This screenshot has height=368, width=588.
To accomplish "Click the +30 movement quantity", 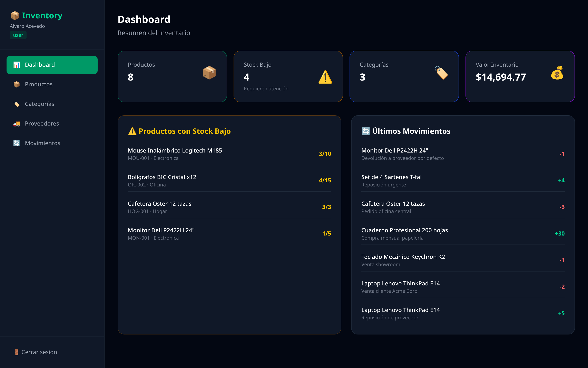I will pos(560,233).
